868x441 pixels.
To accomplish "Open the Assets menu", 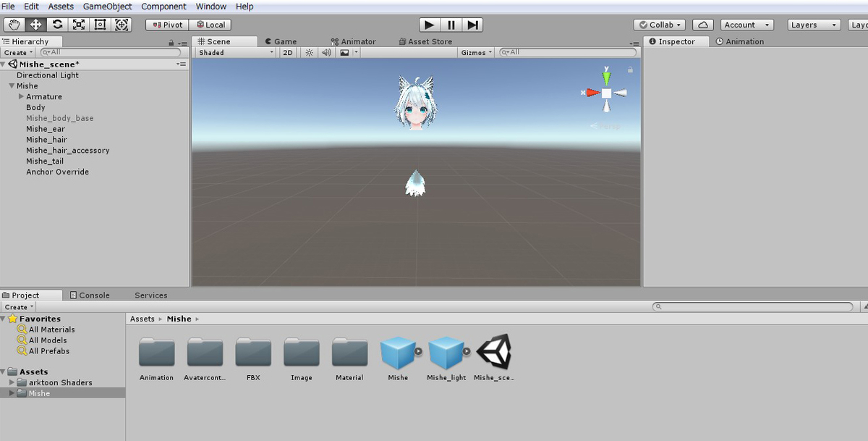I will pyautogui.click(x=61, y=7).
